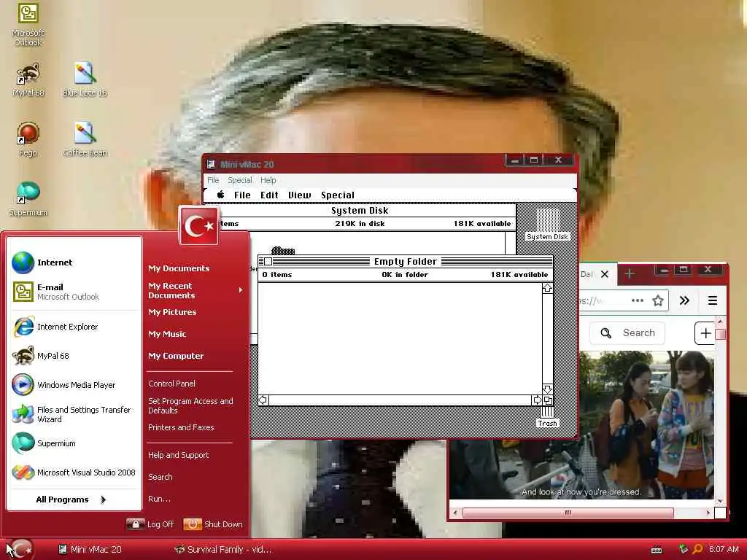
Task: Open Help and Support
Action: point(178,455)
